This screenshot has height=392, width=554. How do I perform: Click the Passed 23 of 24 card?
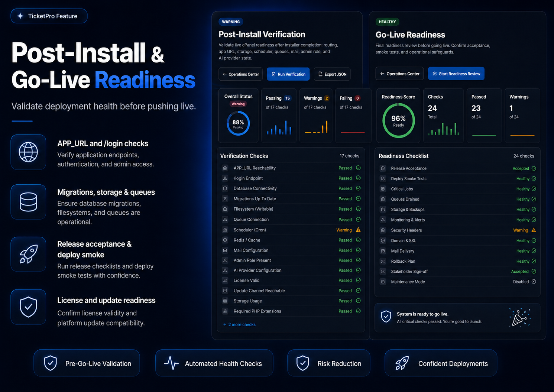484,116
